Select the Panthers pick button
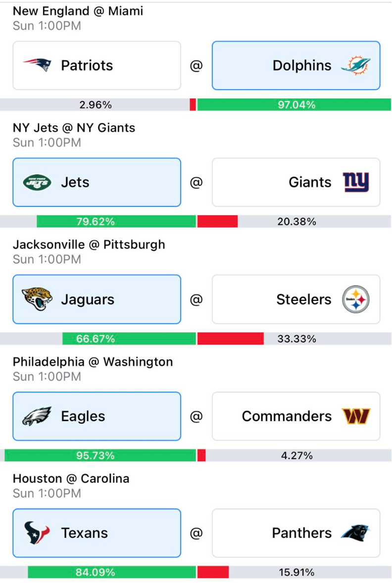Screen dimensions: 392x583 [296, 533]
